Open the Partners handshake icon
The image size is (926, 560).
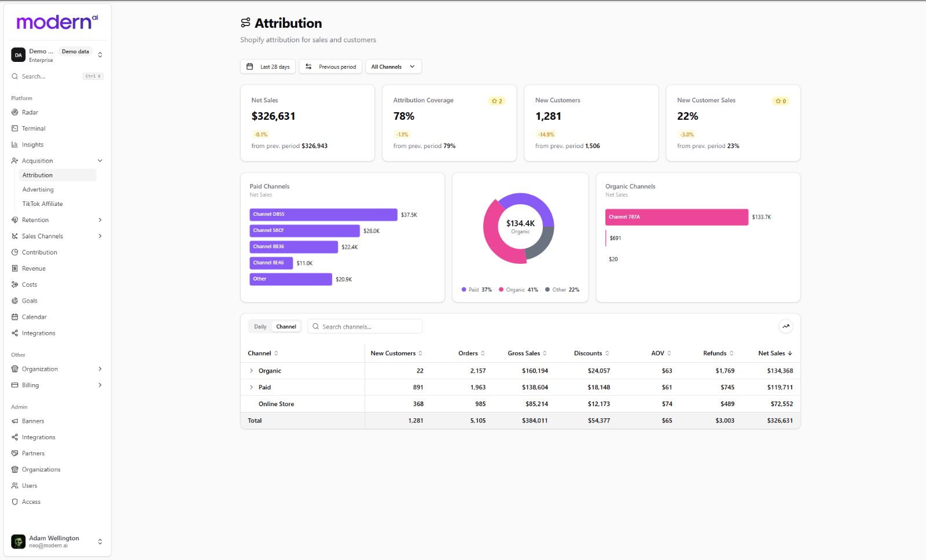(14, 454)
